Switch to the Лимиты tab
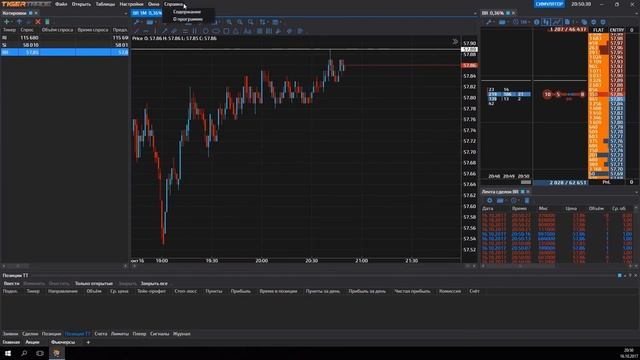Viewport: 640px width, 360px height. [x=120, y=334]
